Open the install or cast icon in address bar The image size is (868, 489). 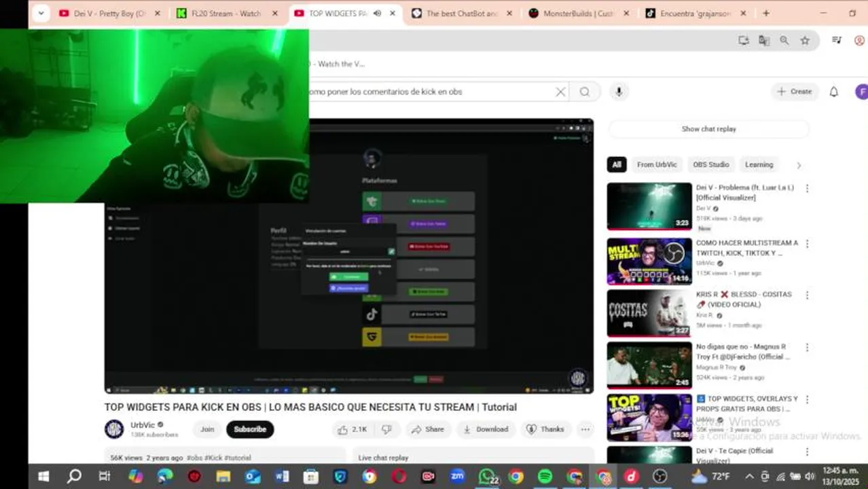[744, 41]
